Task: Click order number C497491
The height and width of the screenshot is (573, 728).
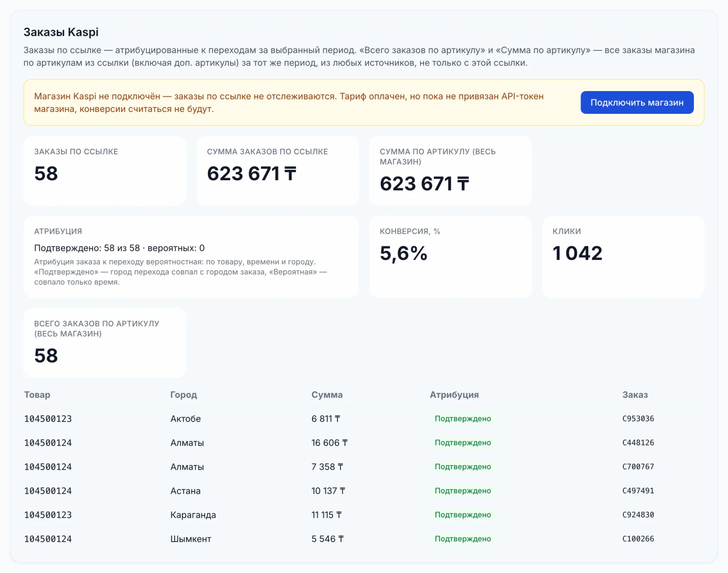Action: click(638, 491)
